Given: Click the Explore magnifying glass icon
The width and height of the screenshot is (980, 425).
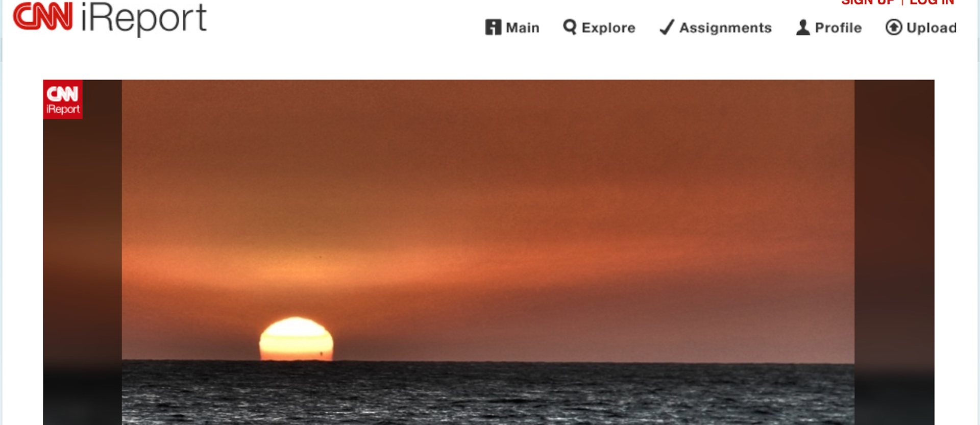Looking at the screenshot, I should (570, 27).
